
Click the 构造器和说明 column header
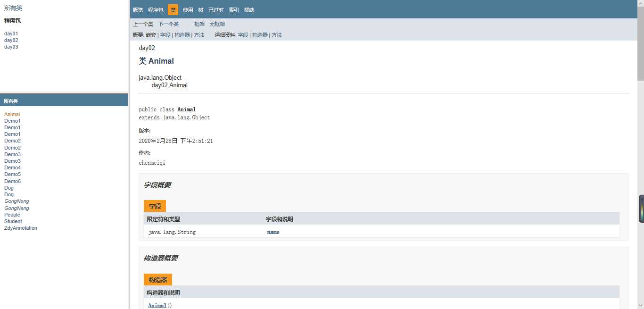(163, 293)
